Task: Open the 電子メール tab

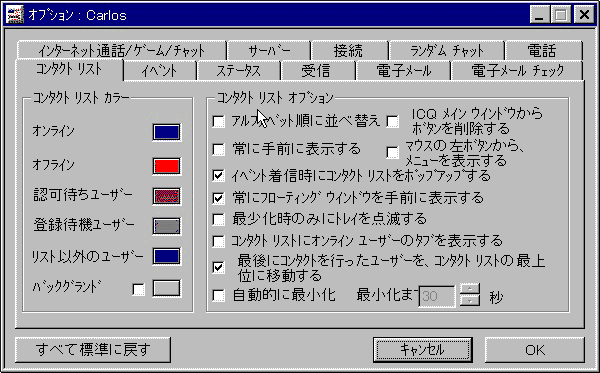Action: tap(403, 71)
